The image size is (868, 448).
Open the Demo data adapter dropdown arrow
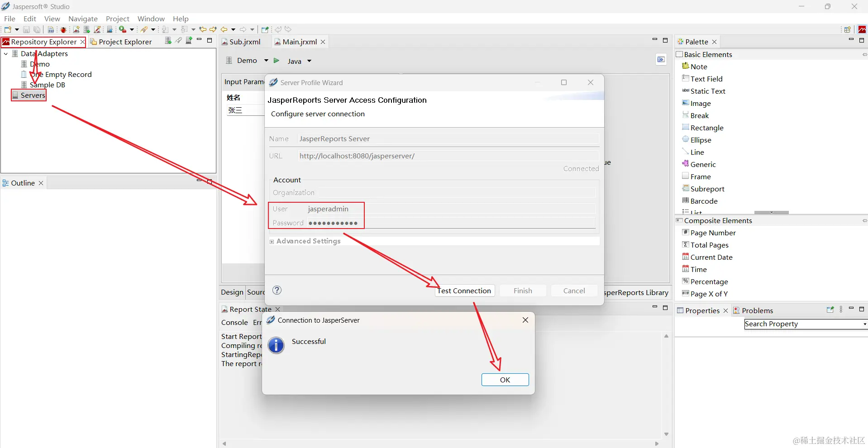pos(266,60)
